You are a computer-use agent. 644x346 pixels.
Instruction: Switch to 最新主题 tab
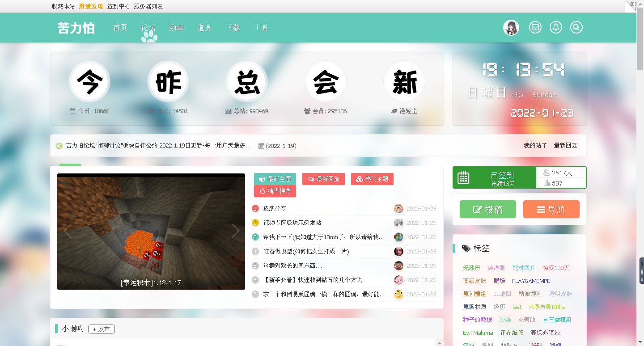click(275, 179)
